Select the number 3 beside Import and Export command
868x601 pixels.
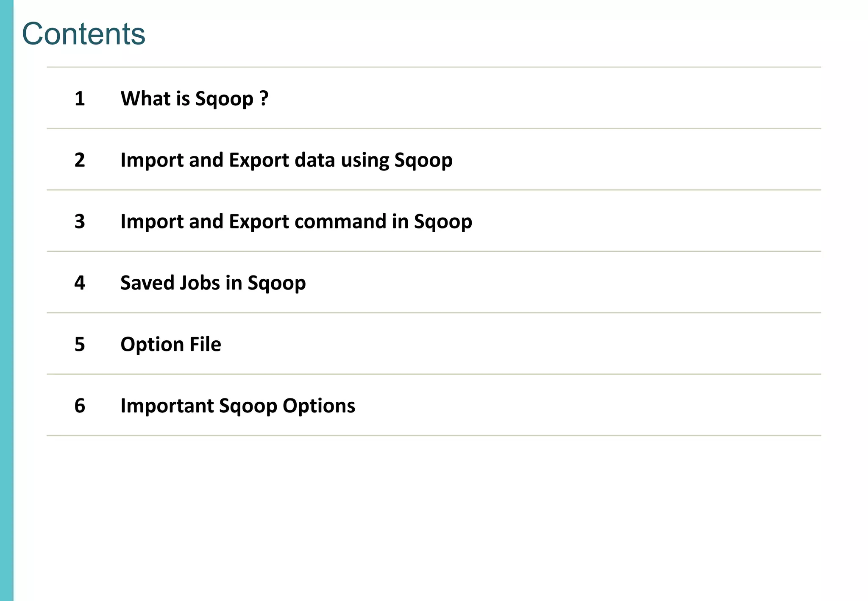(80, 221)
